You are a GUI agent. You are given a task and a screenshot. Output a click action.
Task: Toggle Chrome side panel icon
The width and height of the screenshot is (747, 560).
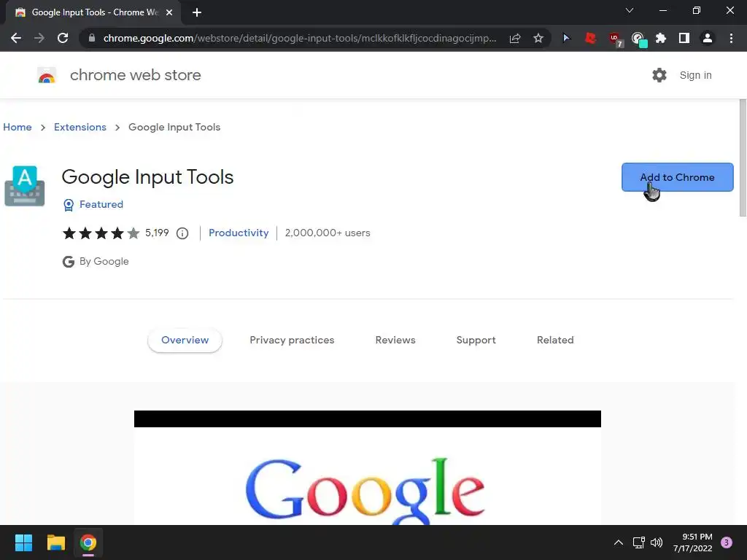click(x=684, y=38)
